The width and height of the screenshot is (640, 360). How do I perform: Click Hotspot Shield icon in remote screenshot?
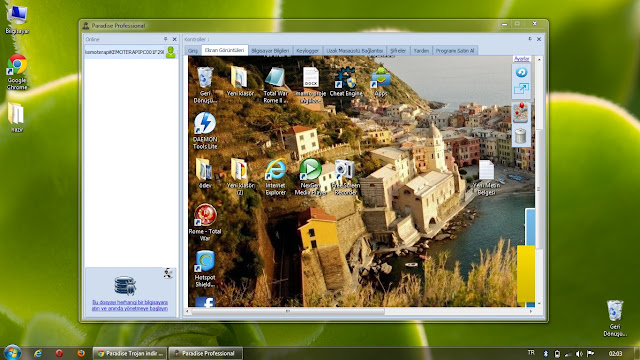[205, 269]
